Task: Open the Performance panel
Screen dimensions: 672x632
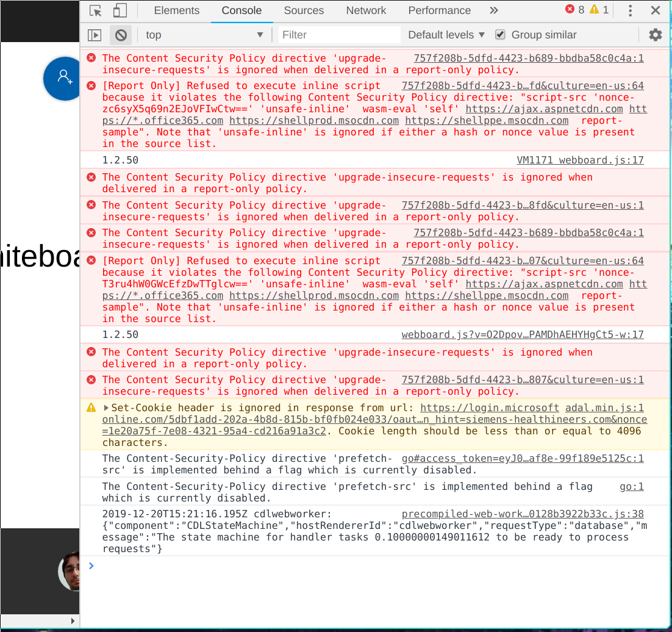Action: click(440, 10)
